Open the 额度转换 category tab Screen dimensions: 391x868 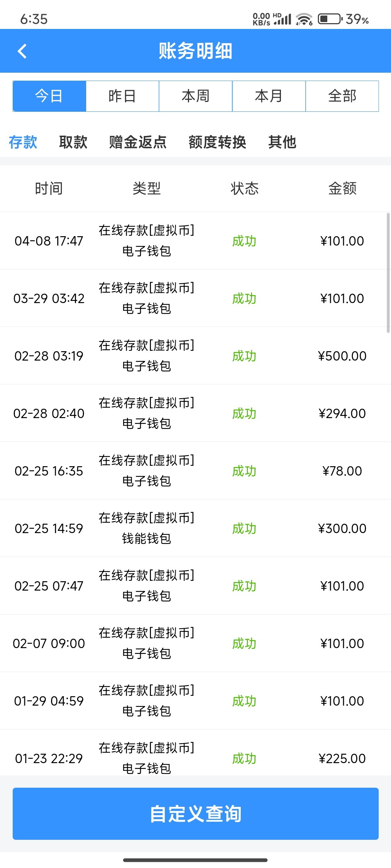click(x=217, y=142)
